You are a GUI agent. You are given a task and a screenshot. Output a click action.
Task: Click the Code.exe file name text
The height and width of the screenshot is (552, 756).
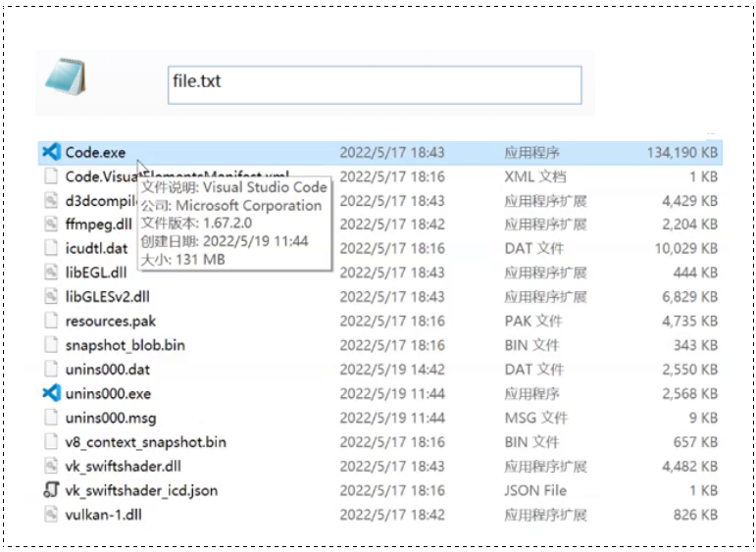tap(95, 153)
